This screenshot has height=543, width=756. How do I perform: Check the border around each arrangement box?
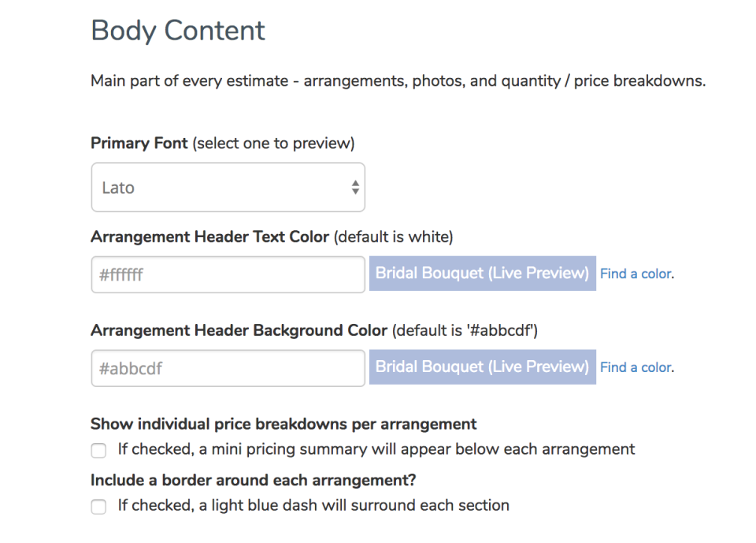98,507
